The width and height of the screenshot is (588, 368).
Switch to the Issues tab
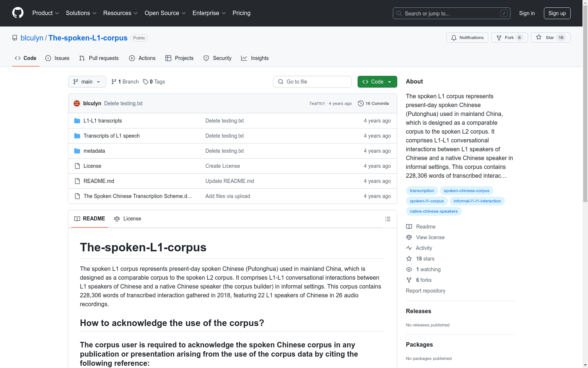point(57,58)
